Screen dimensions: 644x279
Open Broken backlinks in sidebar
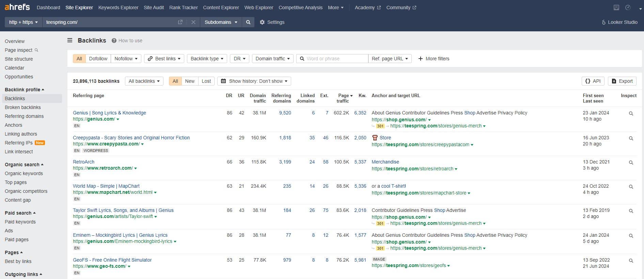(23, 107)
